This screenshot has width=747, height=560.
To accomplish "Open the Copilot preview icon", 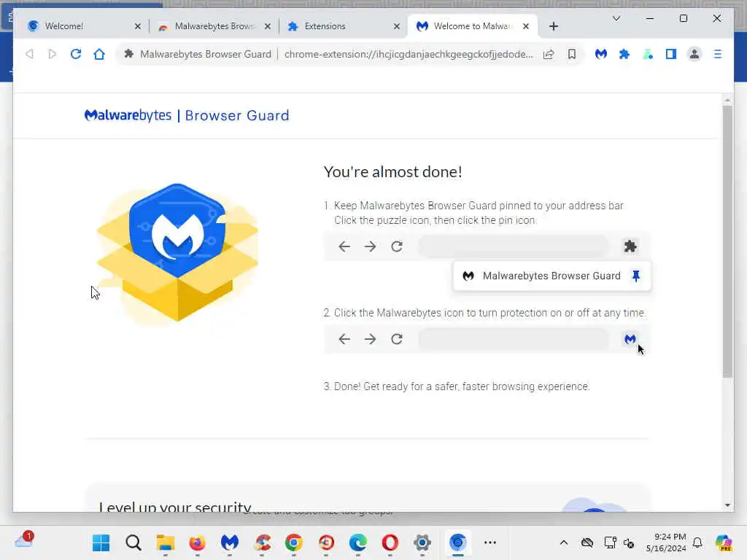I will (x=724, y=542).
